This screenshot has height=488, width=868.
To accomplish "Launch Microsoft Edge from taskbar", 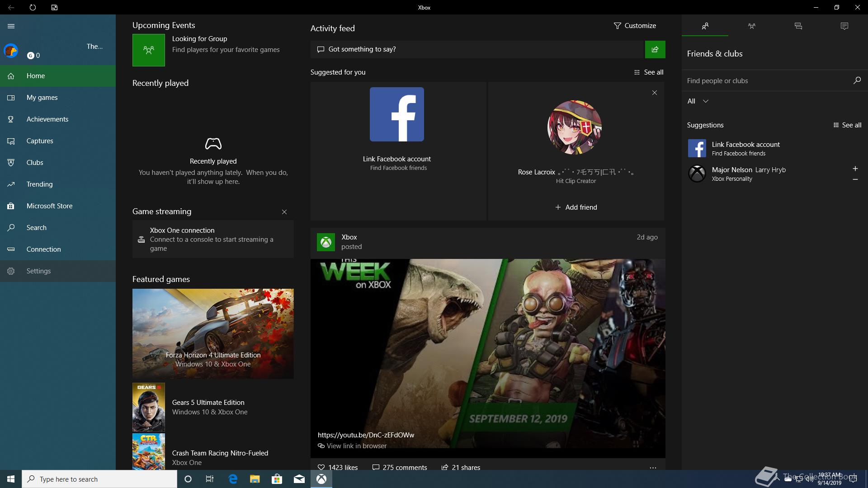I will [233, 479].
